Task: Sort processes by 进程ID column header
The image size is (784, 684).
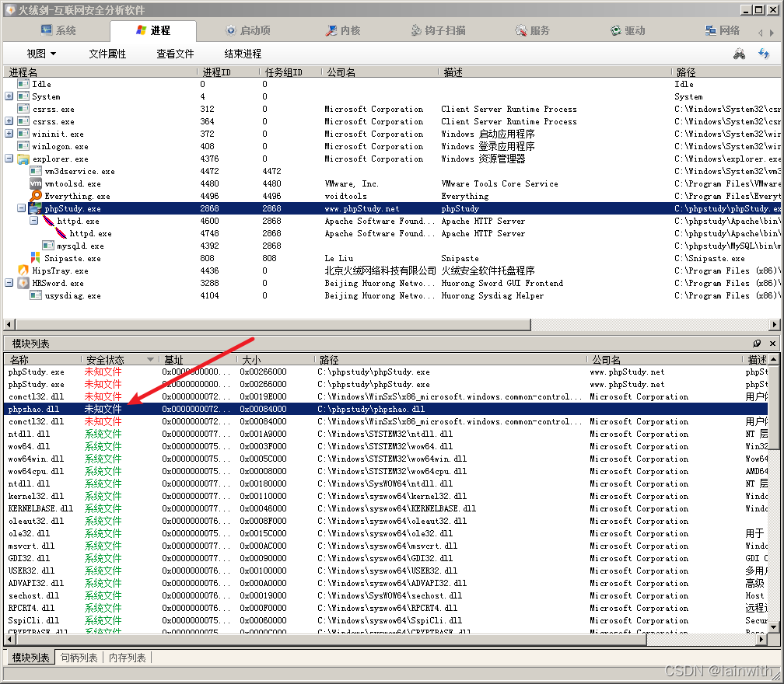Action: [228, 72]
